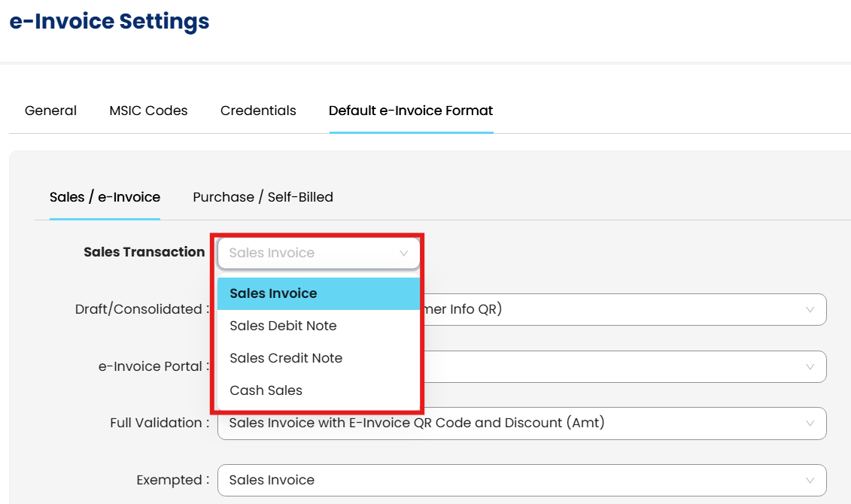The image size is (851, 504).
Task: Switch to the MSIC Codes tab
Action: point(148,111)
